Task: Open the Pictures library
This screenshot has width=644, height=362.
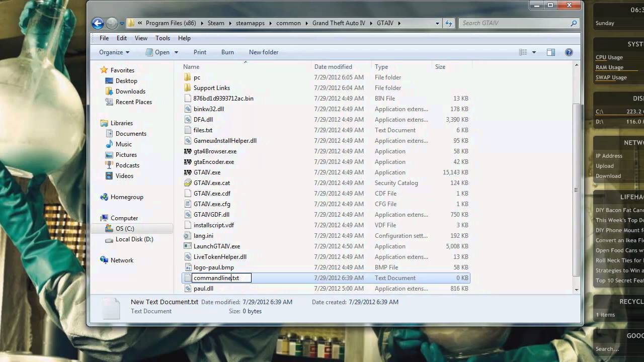Action: pyautogui.click(x=126, y=155)
